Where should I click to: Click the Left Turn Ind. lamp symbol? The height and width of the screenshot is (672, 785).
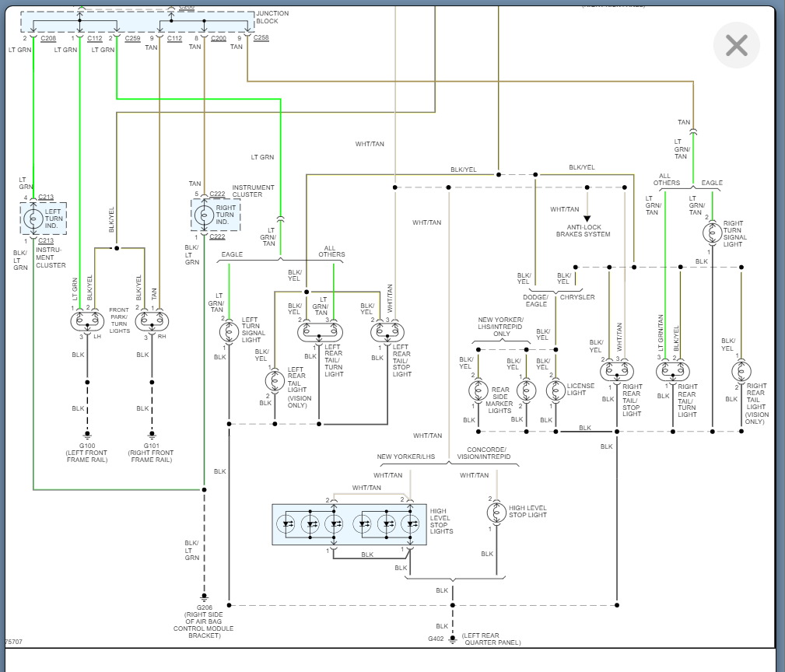(33, 219)
